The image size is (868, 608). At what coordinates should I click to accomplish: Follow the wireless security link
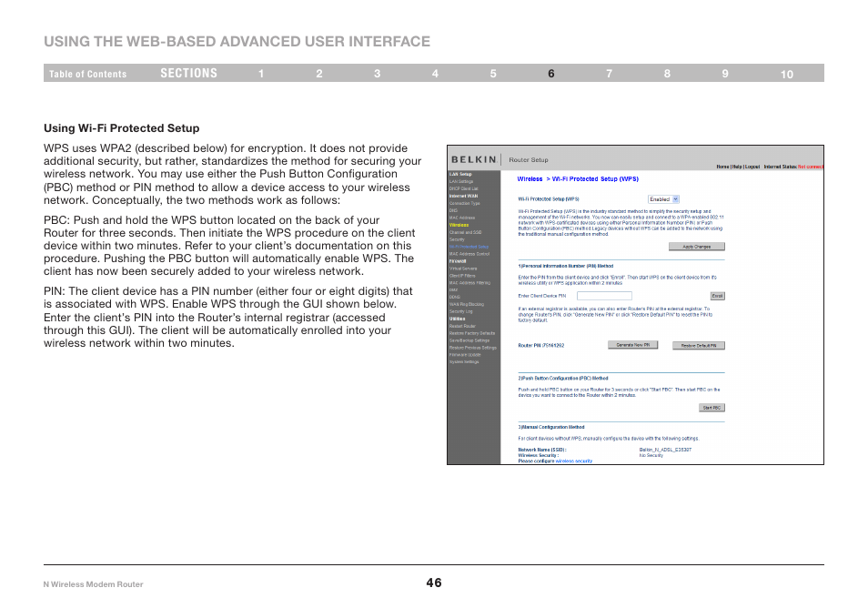573,461
